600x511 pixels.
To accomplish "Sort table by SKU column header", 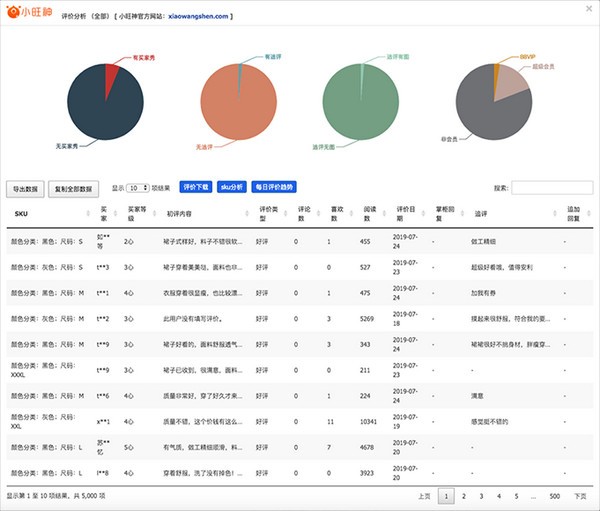I will tap(22, 213).
